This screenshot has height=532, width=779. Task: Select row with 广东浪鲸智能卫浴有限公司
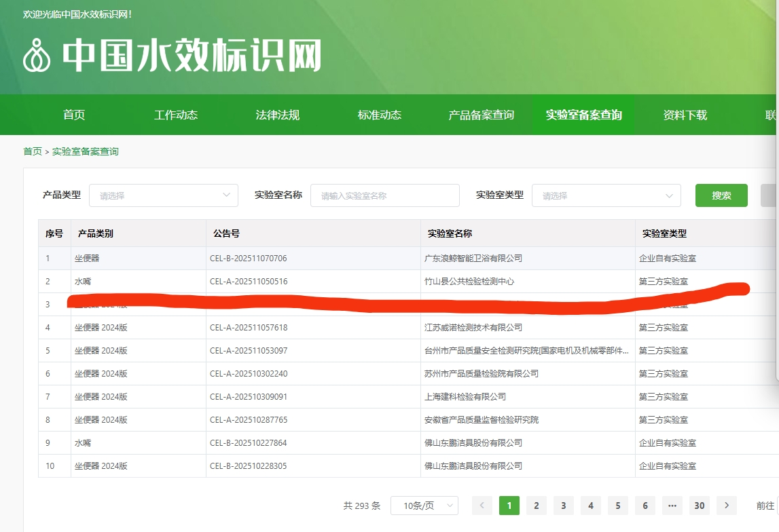pos(473,259)
